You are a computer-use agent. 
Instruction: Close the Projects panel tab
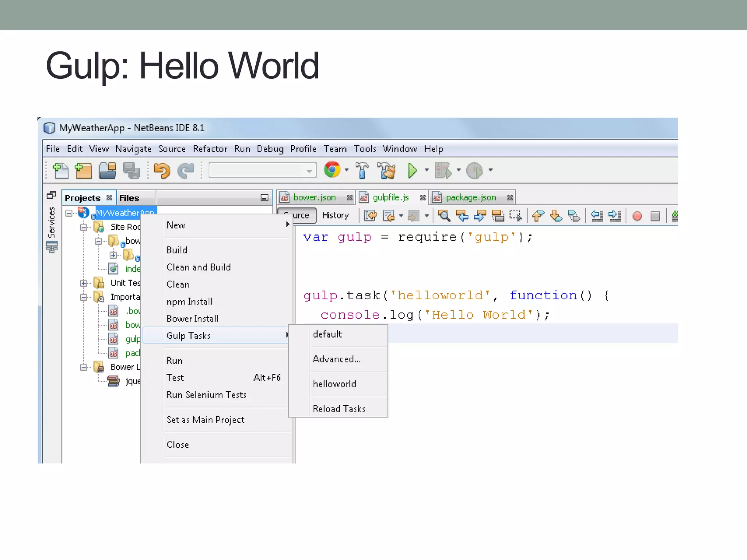pos(109,198)
